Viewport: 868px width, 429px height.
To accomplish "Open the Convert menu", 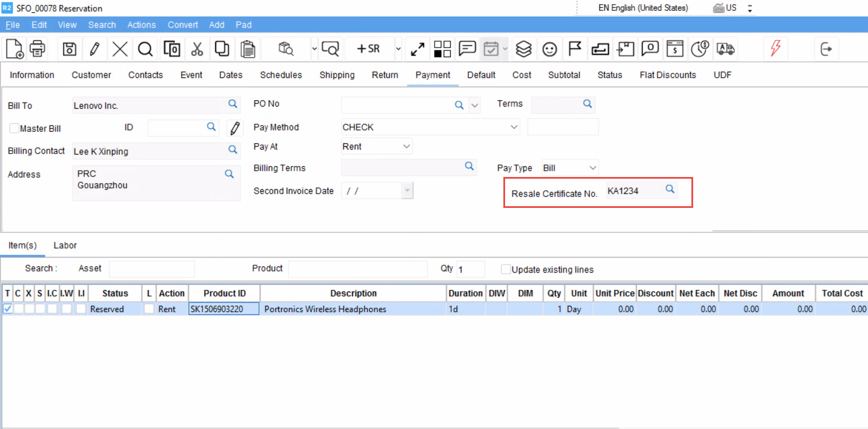I will [x=183, y=25].
